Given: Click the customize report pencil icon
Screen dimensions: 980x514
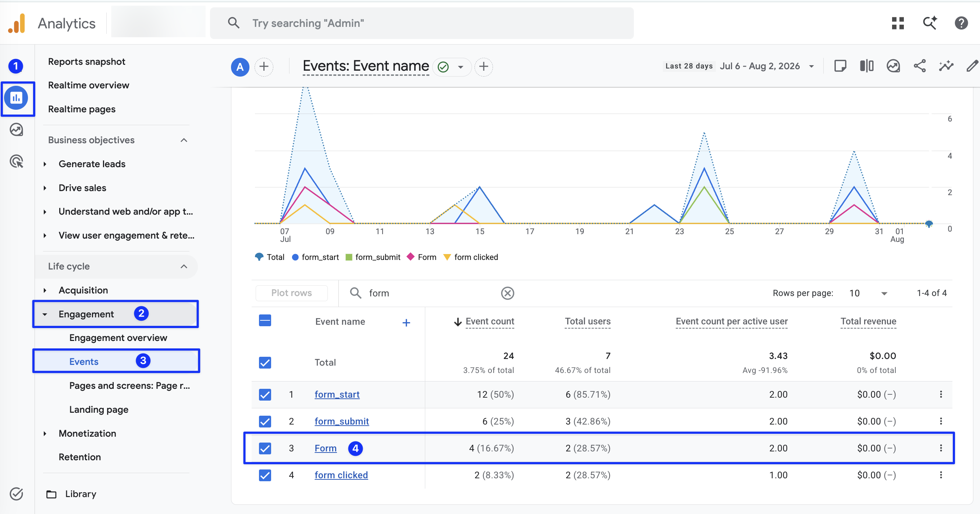Looking at the screenshot, I should (x=972, y=66).
